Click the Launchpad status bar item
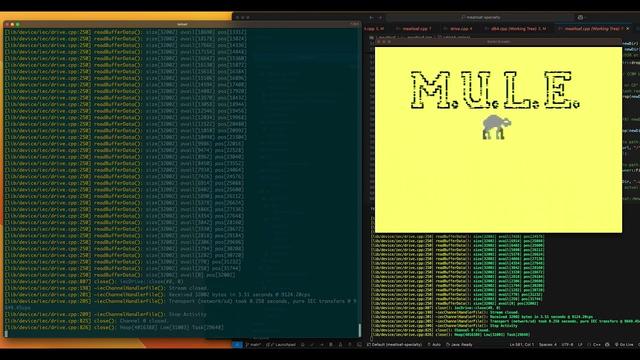The height and width of the screenshot is (360, 640). (281, 345)
